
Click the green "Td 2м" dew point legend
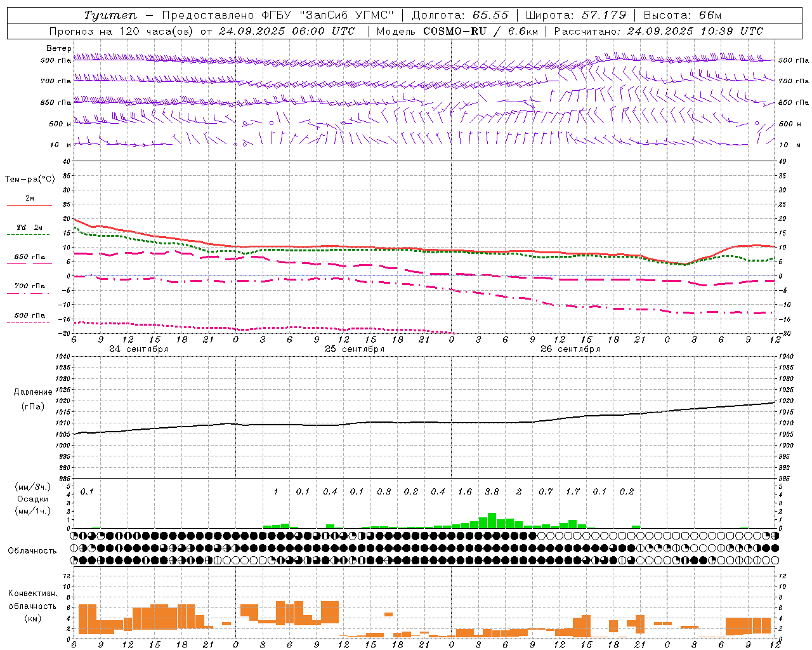pyautogui.click(x=29, y=227)
